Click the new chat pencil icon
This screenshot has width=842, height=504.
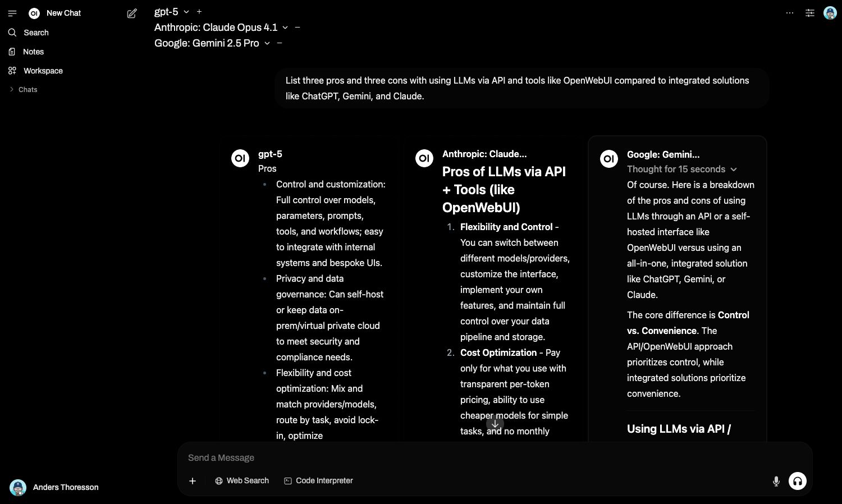coord(132,13)
